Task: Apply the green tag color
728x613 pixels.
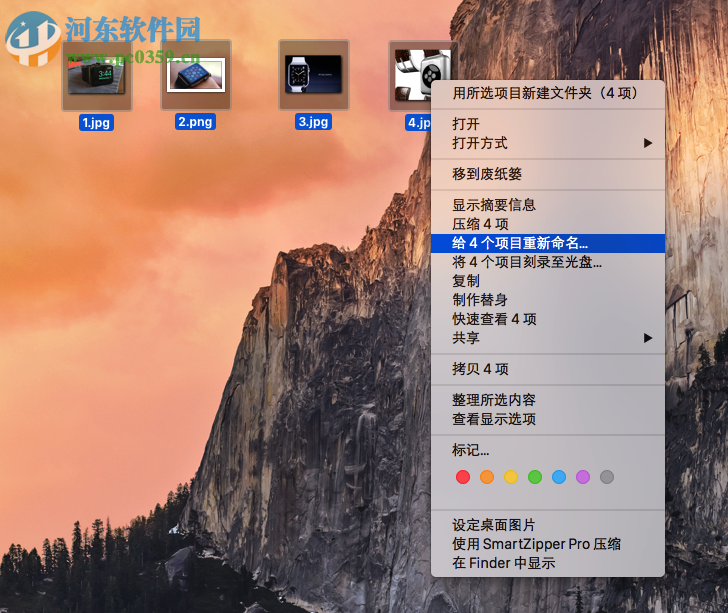Action: [x=535, y=477]
